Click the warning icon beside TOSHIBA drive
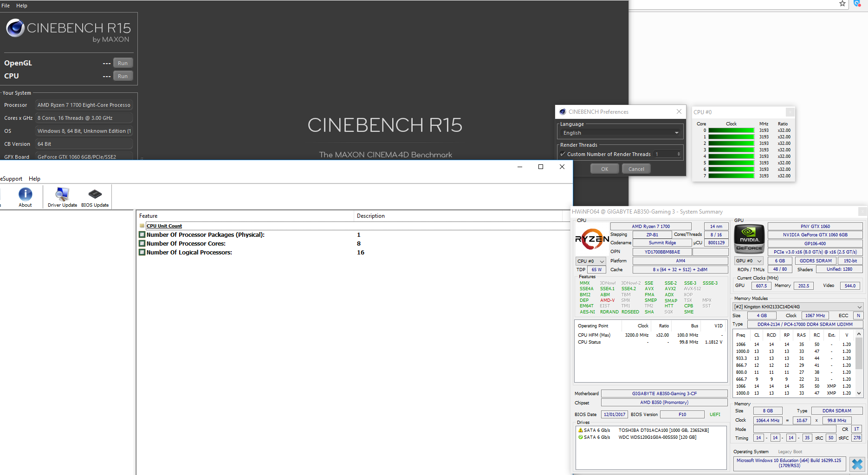This screenshot has height=475, width=868. coord(580,430)
